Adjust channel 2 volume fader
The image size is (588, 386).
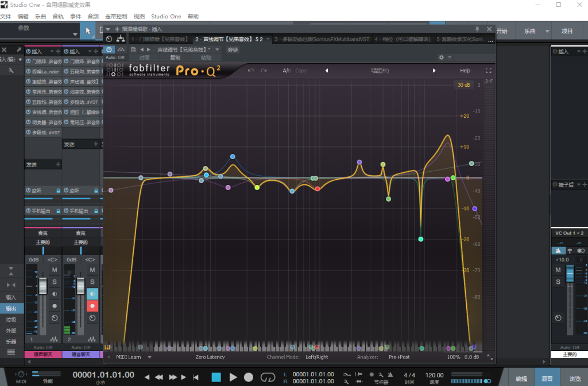coord(80,287)
